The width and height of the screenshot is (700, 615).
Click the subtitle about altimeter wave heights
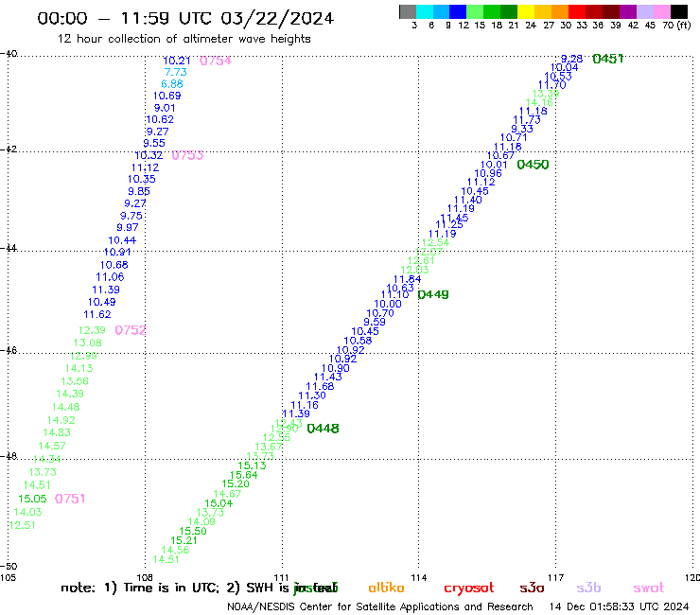[x=184, y=39]
